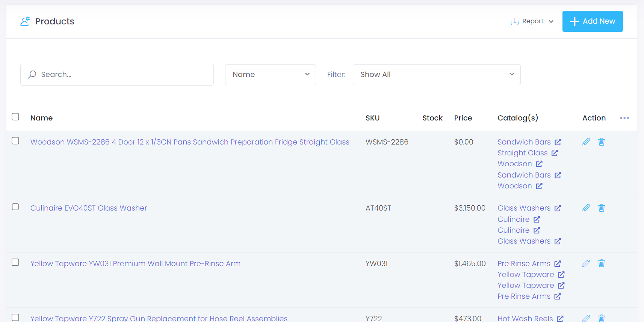644x322 pixels.
Task: Open the Straight Glass catalog link
Action: [523, 153]
